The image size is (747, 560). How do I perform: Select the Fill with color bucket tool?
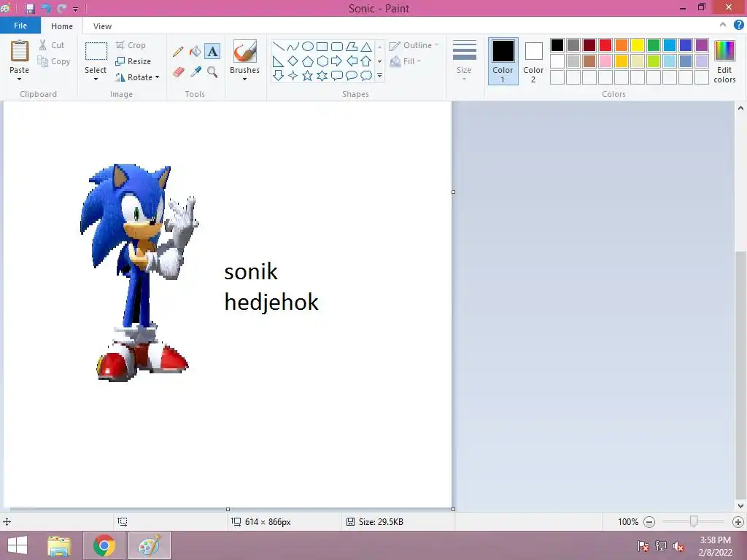pos(196,52)
